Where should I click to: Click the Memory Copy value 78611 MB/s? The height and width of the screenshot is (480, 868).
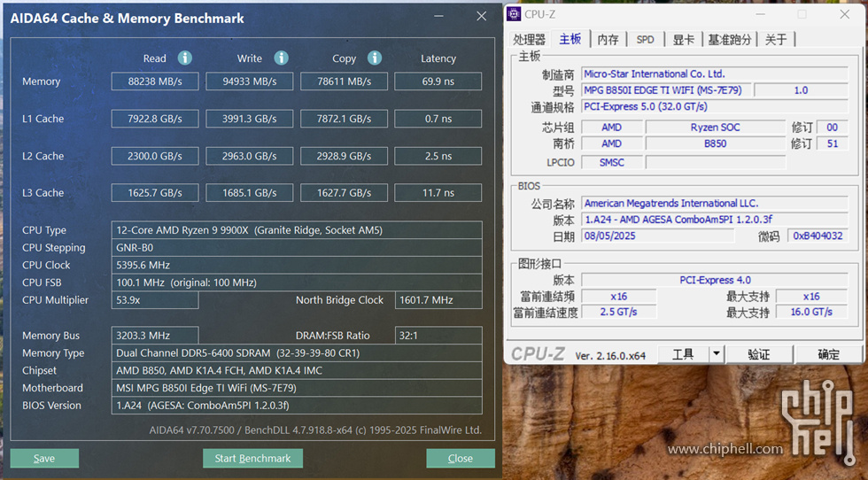(345, 81)
